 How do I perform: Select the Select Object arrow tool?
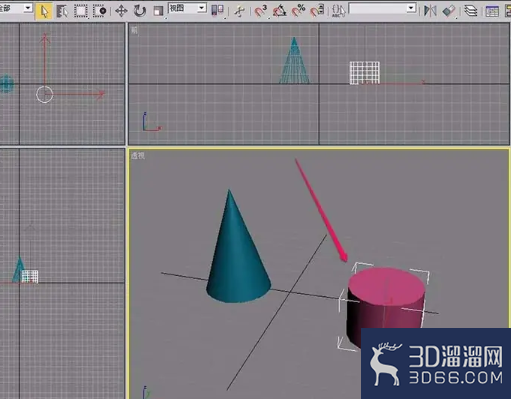tap(44, 11)
